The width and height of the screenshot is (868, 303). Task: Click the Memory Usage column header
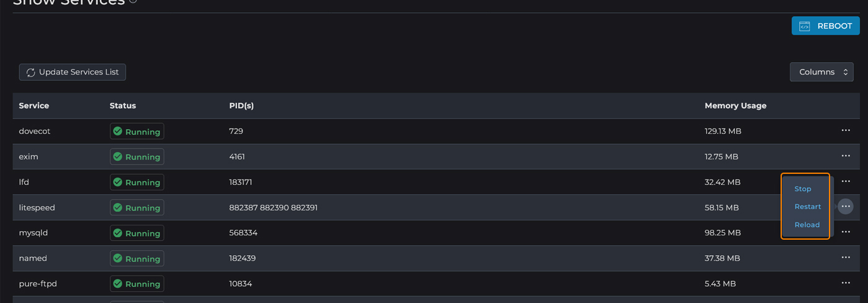(735, 106)
